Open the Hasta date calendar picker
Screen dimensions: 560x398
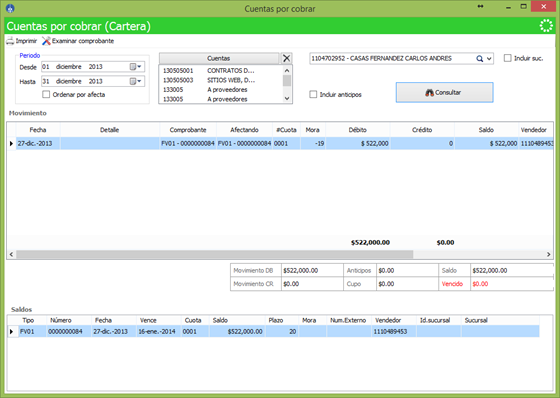135,81
